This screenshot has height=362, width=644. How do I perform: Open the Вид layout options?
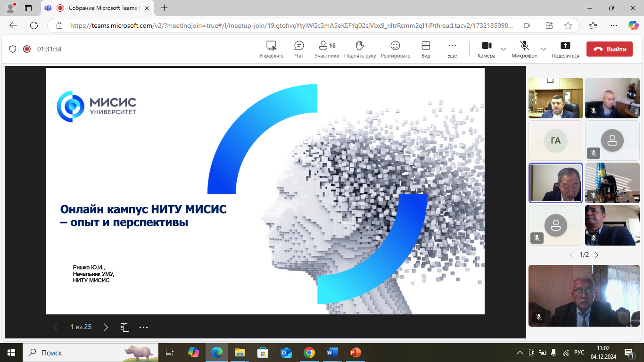pyautogui.click(x=426, y=49)
